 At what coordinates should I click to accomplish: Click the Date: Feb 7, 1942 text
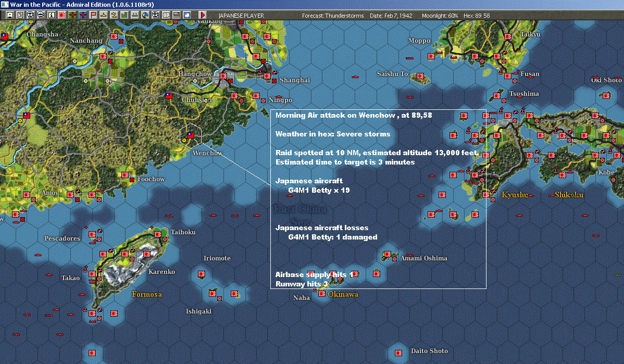click(391, 16)
